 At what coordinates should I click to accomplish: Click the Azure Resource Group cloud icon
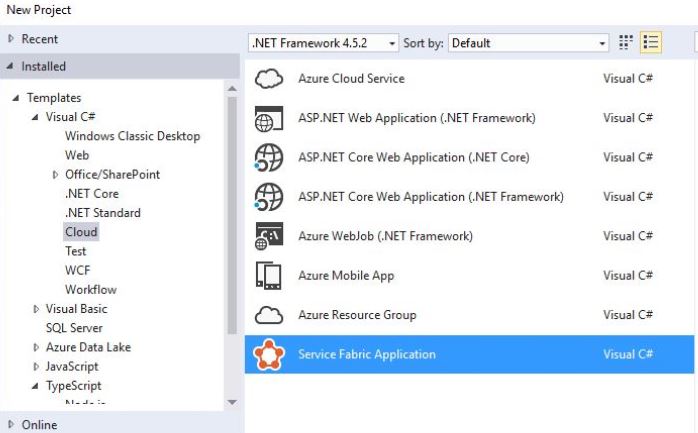[x=270, y=315]
